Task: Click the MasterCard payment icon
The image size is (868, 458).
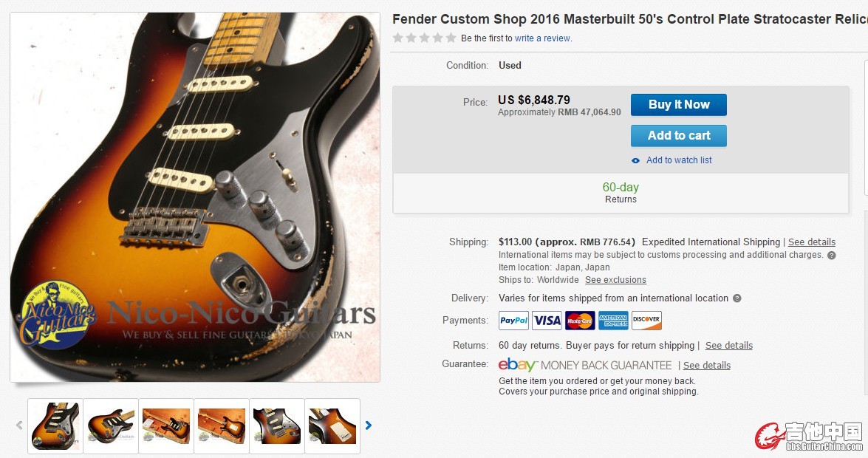Action: click(x=580, y=320)
